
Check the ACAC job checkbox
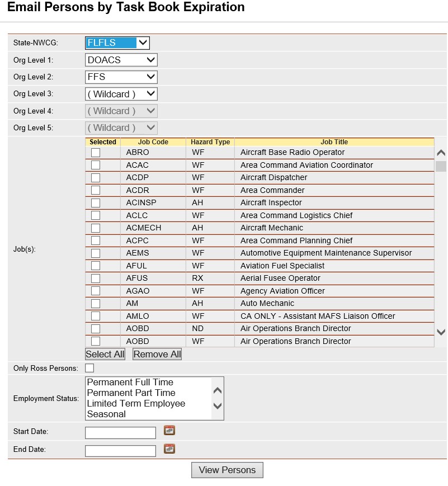pos(96,165)
